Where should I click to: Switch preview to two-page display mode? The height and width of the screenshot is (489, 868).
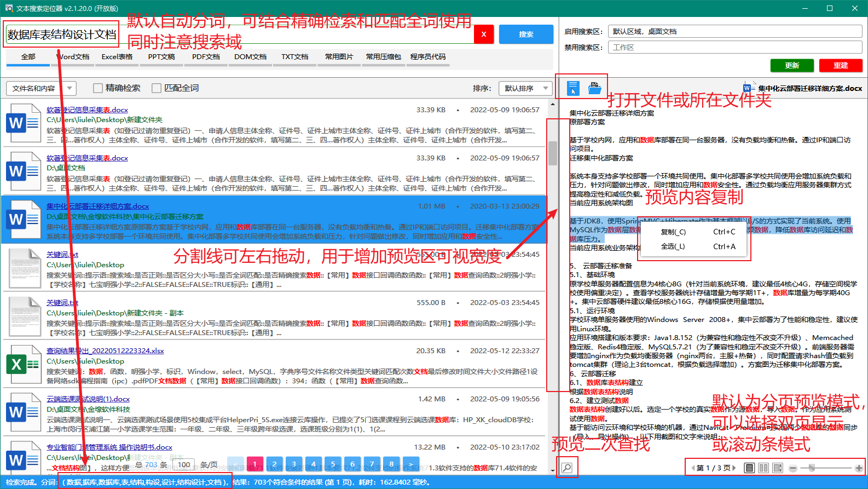click(763, 468)
